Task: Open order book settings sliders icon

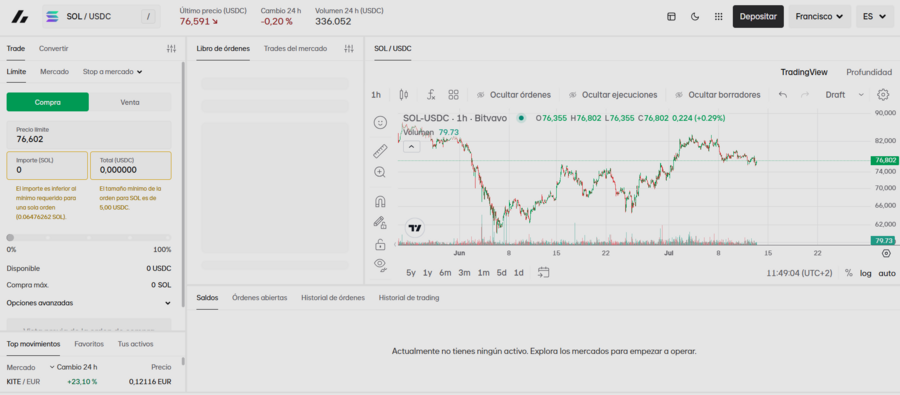Action: click(349, 49)
